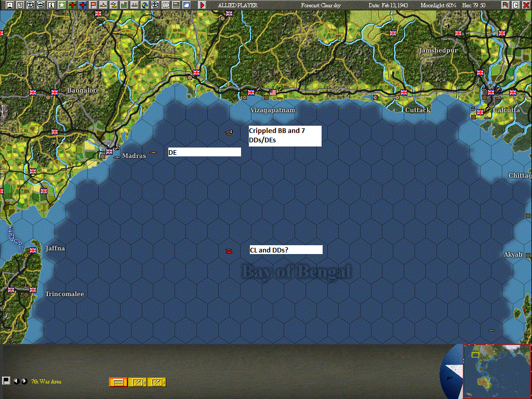Select the red enemy task force marker
Image resolution: width=532 pixels, height=399 pixels.
point(229,251)
